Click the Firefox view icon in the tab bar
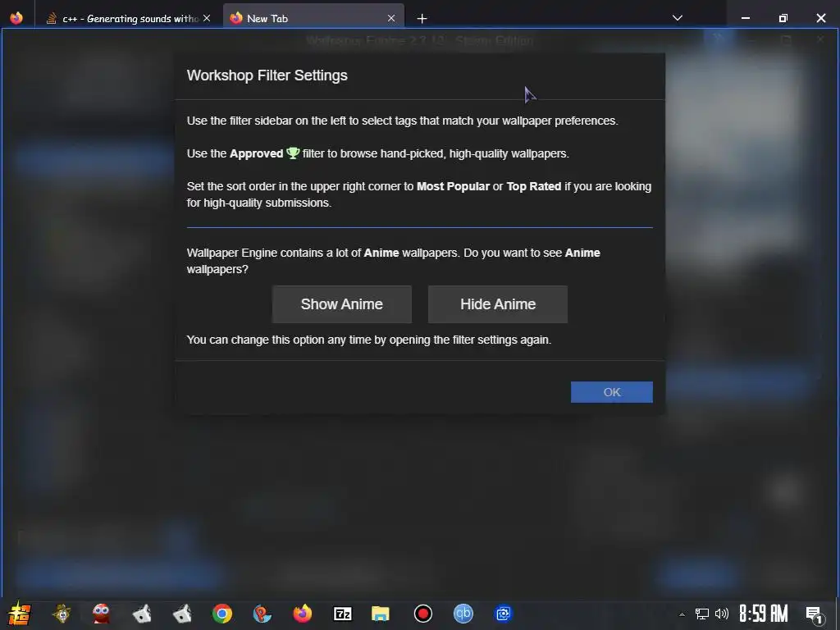840x630 pixels. point(16,18)
